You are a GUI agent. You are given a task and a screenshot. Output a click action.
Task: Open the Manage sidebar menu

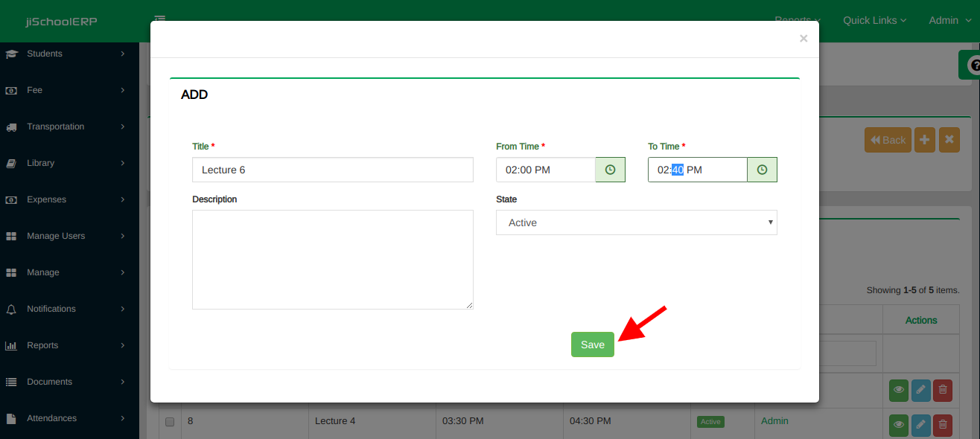(x=69, y=272)
